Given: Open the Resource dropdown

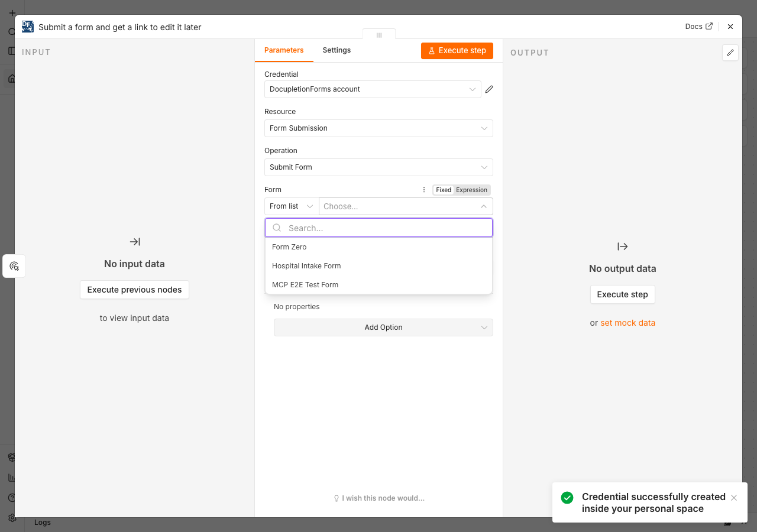Looking at the screenshot, I should [x=378, y=128].
